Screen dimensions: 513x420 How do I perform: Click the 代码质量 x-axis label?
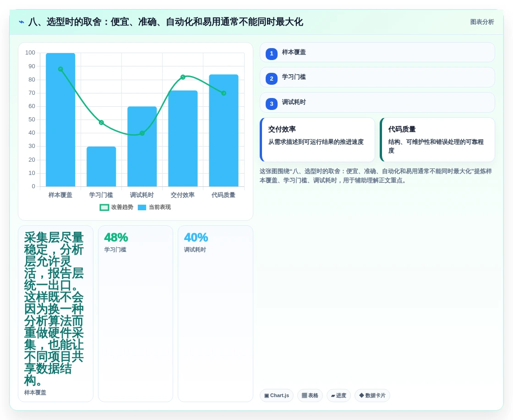pyautogui.click(x=224, y=195)
